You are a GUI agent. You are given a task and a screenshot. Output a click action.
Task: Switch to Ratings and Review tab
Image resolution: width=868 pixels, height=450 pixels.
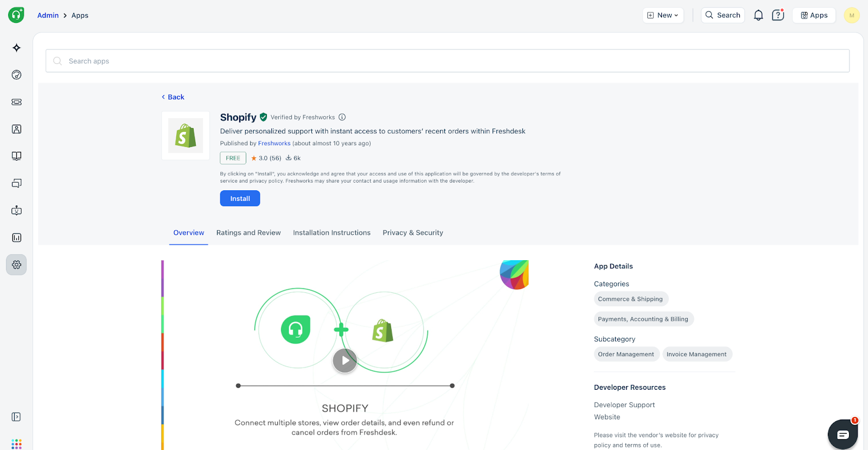coord(248,233)
